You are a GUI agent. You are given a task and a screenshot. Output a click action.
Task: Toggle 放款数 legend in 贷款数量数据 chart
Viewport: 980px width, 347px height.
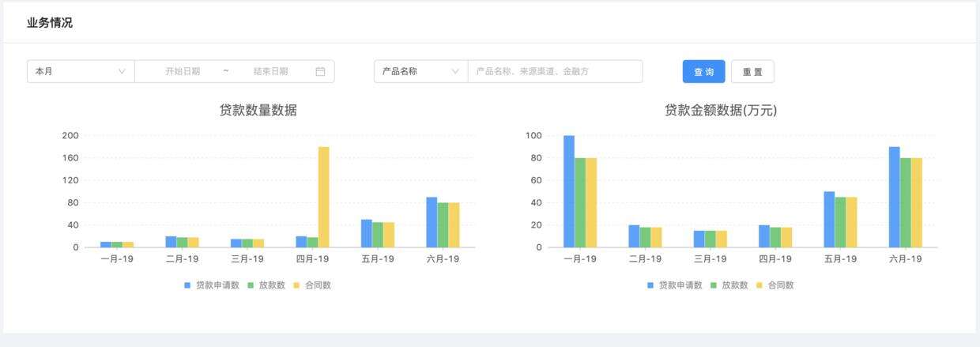(266, 285)
